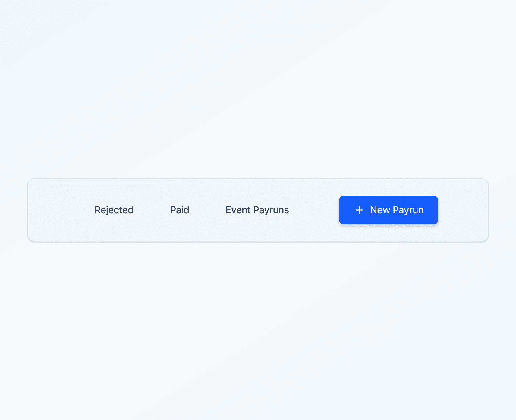
Task: Start a new payrun
Action: click(389, 210)
